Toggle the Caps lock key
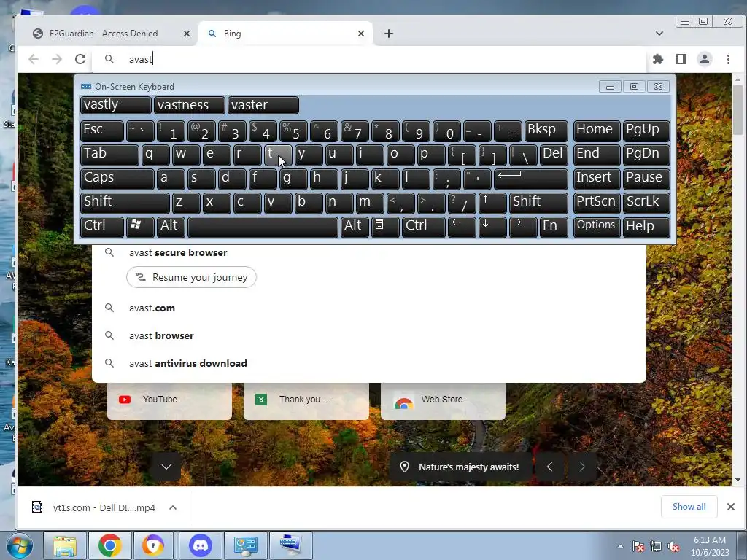Screen dimensions: 747x560 [117, 179]
